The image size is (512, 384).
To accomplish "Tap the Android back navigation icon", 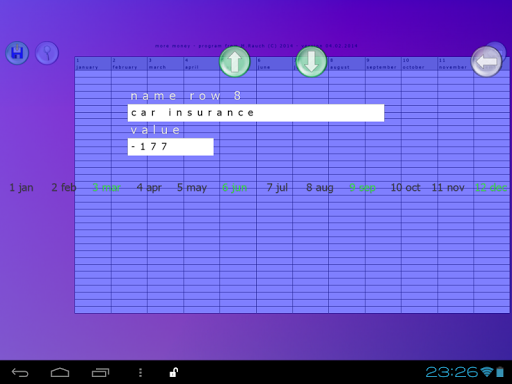I will [20, 372].
